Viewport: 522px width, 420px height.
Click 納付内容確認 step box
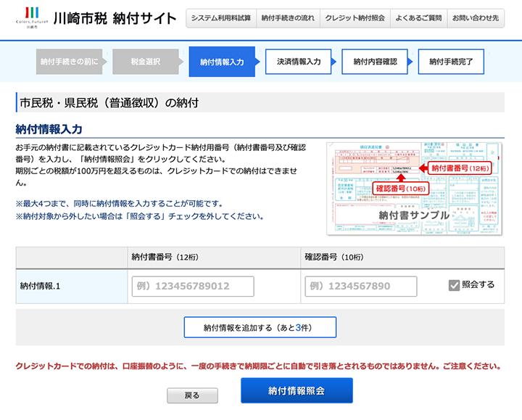click(x=375, y=62)
